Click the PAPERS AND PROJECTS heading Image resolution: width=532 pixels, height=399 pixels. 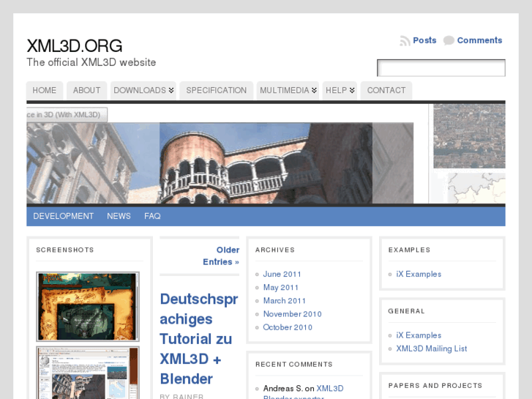coord(435,386)
